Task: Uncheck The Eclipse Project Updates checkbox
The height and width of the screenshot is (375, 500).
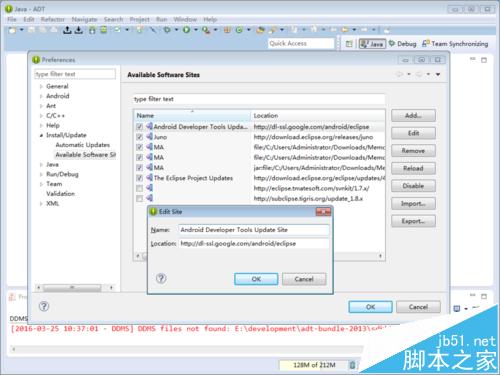Action: pyautogui.click(x=140, y=178)
